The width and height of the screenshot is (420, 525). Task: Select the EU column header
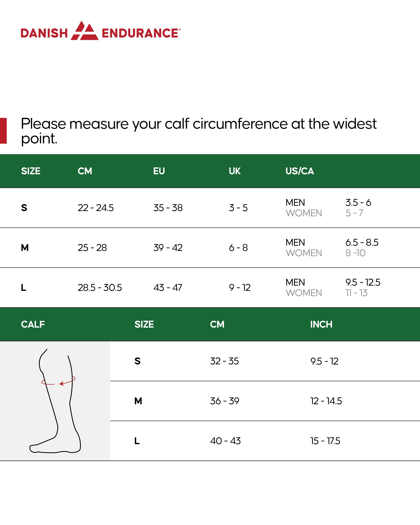pyautogui.click(x=159, y=171)
